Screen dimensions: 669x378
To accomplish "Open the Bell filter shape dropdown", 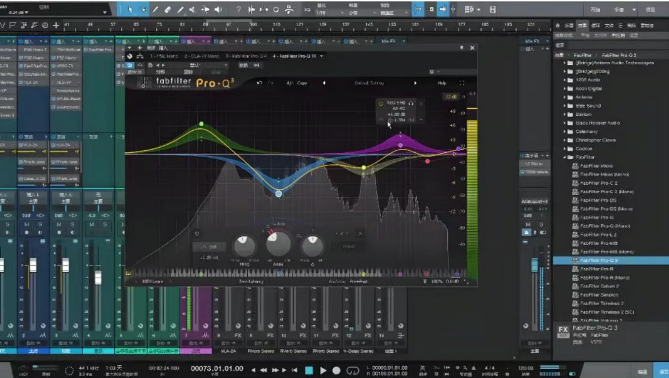I will coord(209,247).
